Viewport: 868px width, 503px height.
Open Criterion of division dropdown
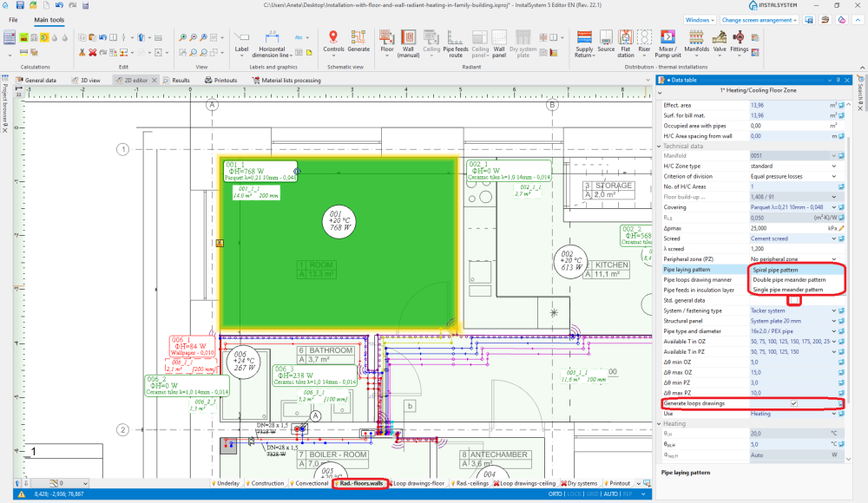pyautogui.click(x=833, y=177)
